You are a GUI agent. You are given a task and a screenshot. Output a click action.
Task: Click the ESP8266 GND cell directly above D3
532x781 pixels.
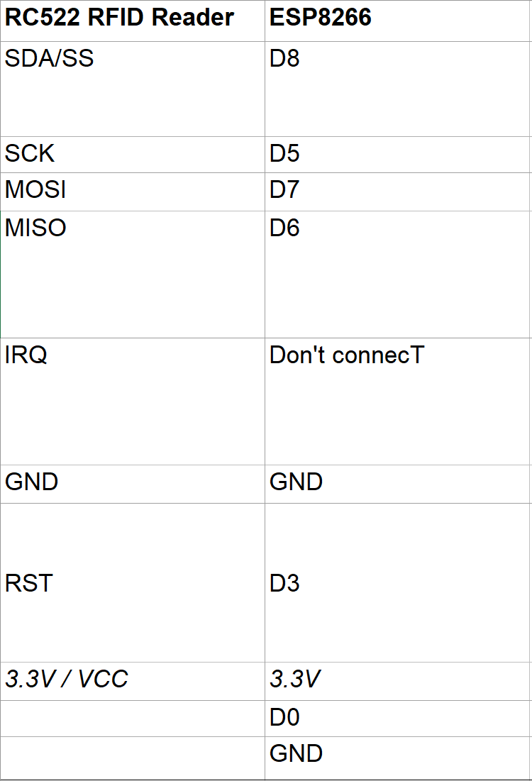297,482
